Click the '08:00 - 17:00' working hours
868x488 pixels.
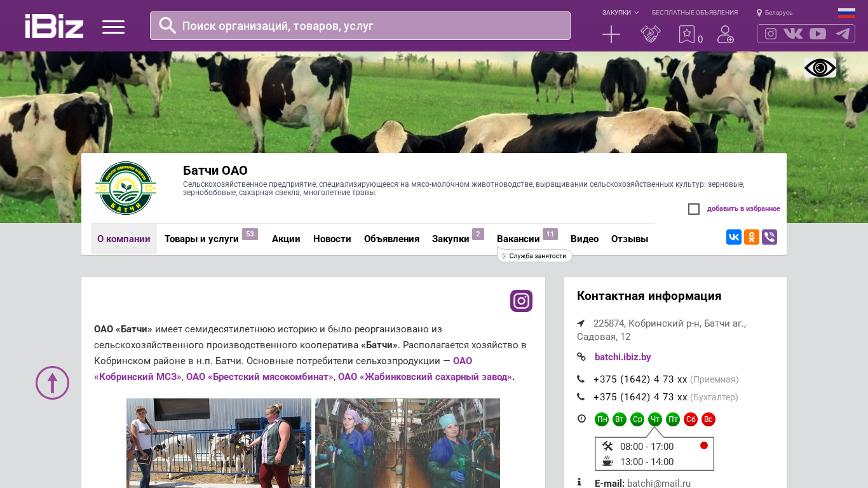coord(647,447)
